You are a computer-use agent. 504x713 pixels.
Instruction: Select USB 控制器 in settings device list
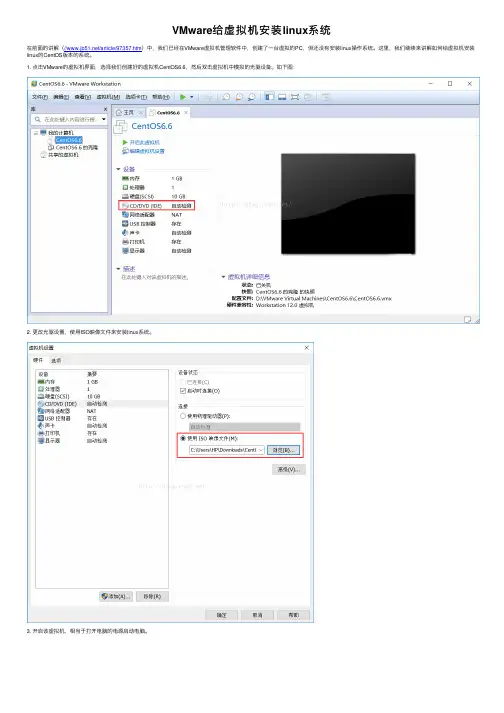click(102, 418)
